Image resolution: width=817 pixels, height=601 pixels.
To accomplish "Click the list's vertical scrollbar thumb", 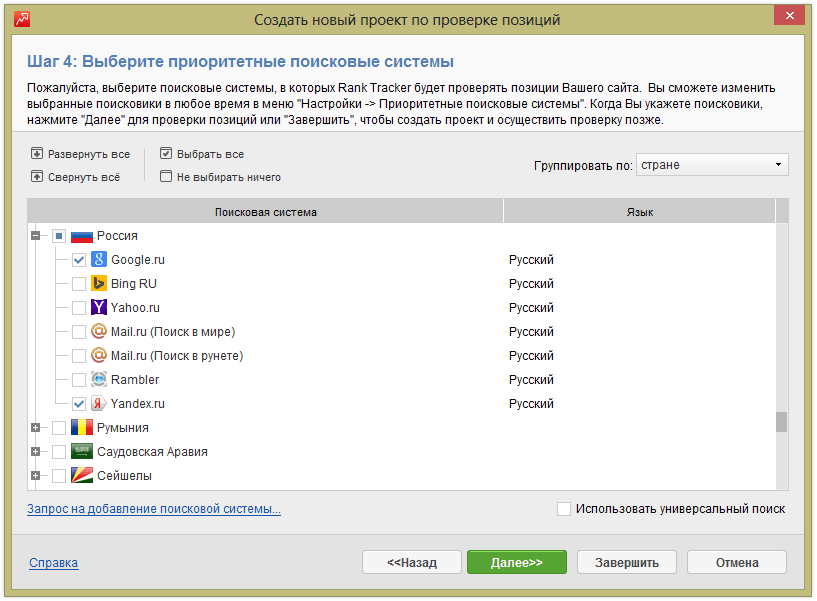I will (781, 422).
